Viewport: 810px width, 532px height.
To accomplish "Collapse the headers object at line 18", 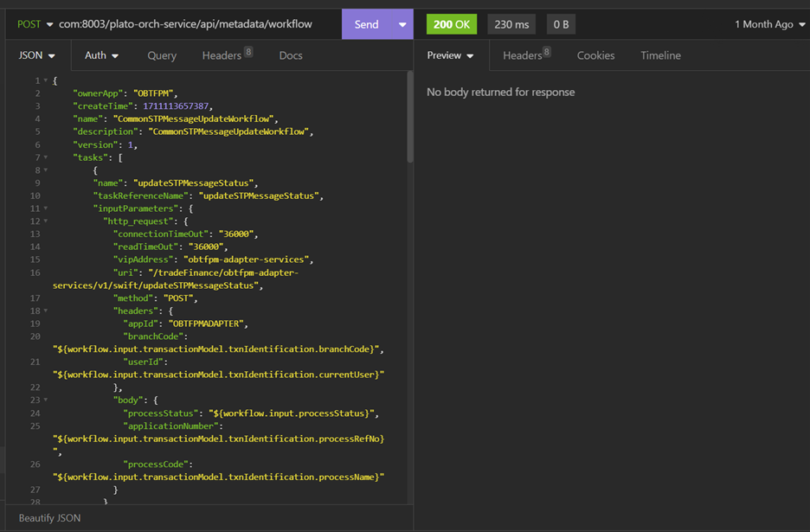I will [x=46, y=311].
